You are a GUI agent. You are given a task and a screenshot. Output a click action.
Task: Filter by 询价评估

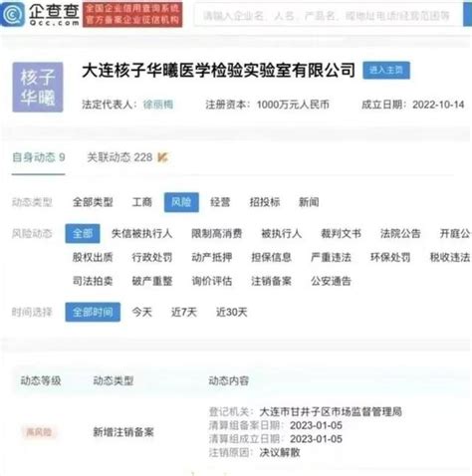tap(212, 281)
